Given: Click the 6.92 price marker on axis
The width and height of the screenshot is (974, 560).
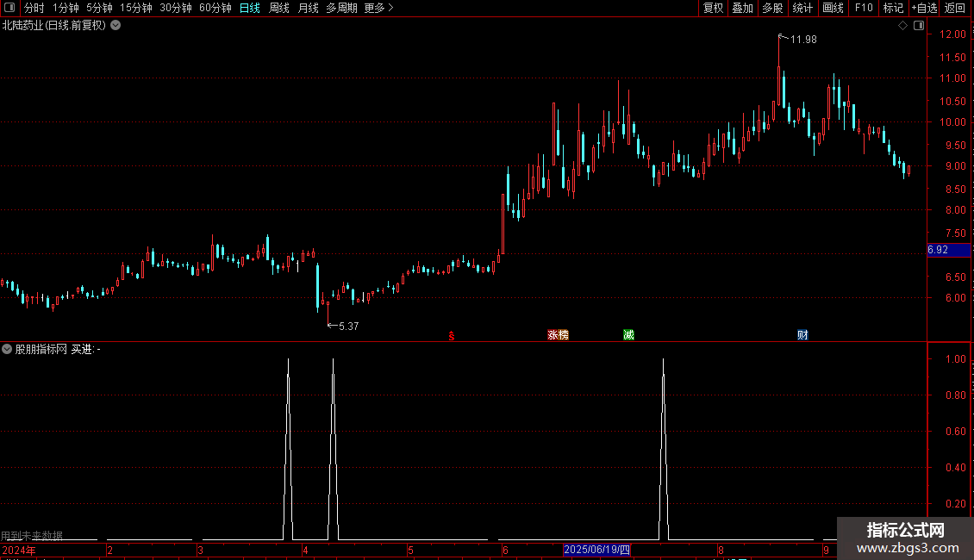Looking at the screenshot, I should click(x=948, y=250).
